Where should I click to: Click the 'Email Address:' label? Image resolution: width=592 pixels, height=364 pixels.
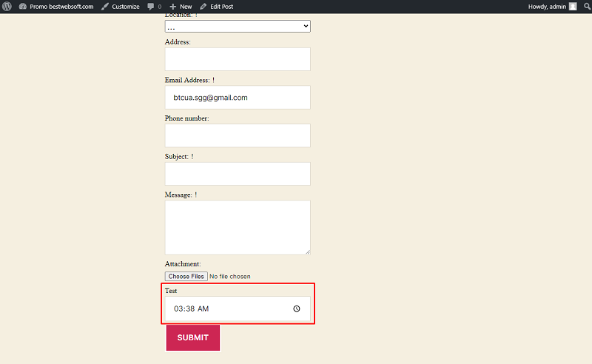point(187,80)
